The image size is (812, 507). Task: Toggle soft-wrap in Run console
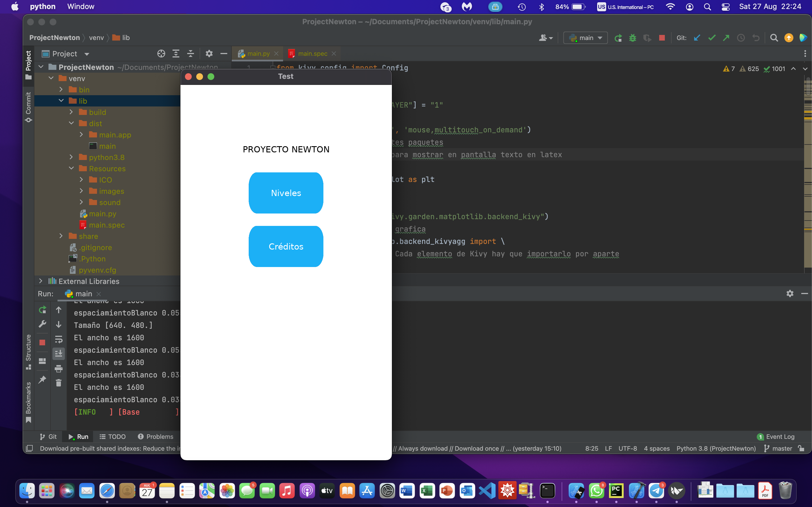tap(59, 339)
